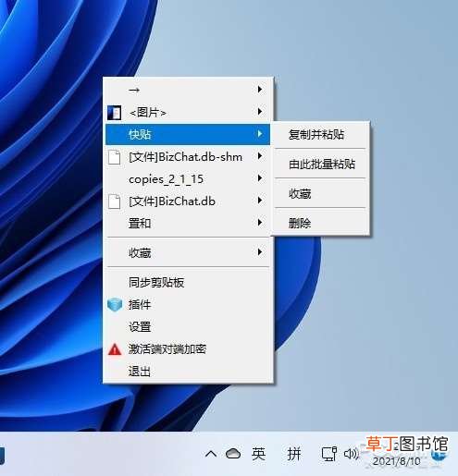Click the OneDrive cloud tray icon

tap(233, 454)
